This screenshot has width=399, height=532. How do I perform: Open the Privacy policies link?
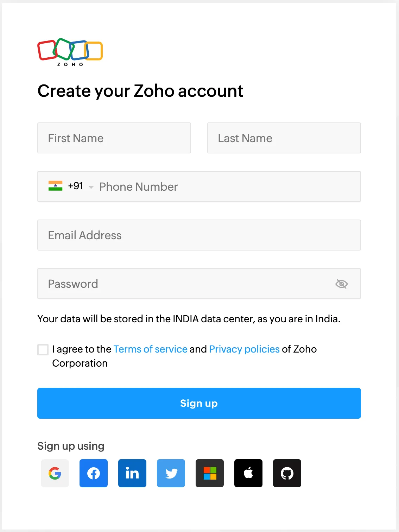coord(244,349)
